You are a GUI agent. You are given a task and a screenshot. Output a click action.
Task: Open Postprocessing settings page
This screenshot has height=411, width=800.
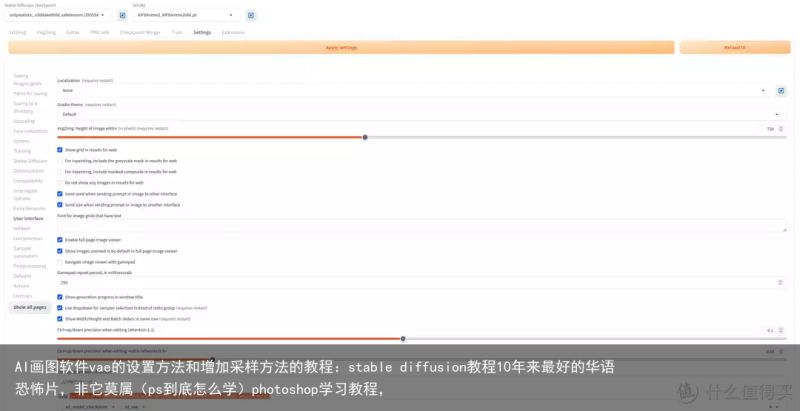(30, 266)
